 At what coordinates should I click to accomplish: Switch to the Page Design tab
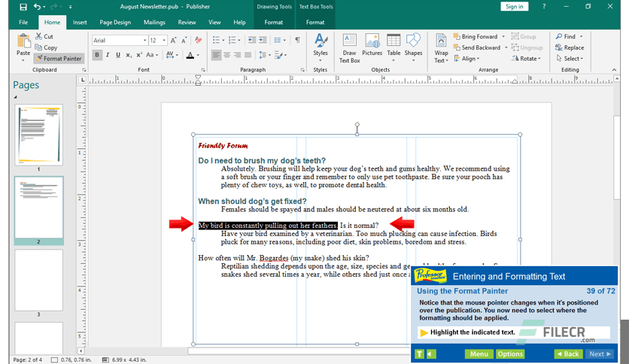[x=115, y=23]
